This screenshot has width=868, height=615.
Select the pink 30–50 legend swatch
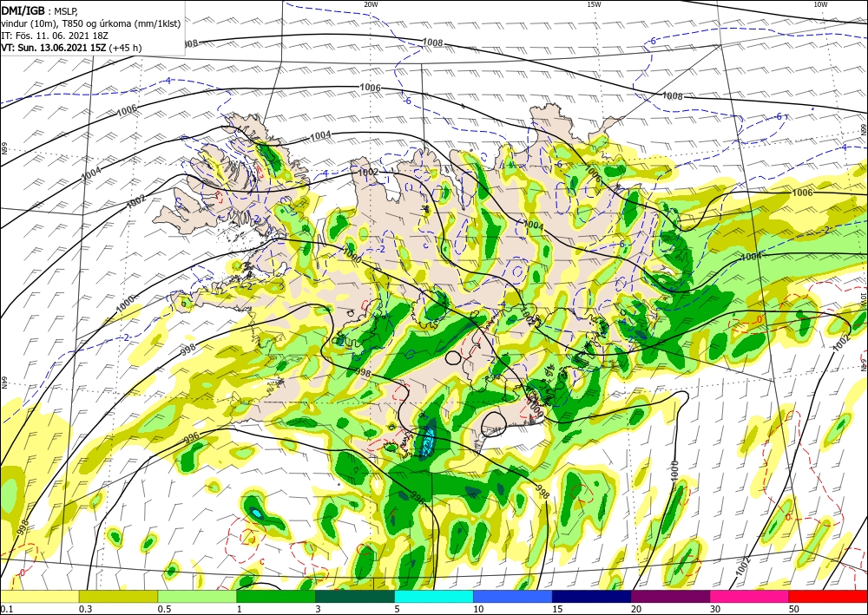750,596
